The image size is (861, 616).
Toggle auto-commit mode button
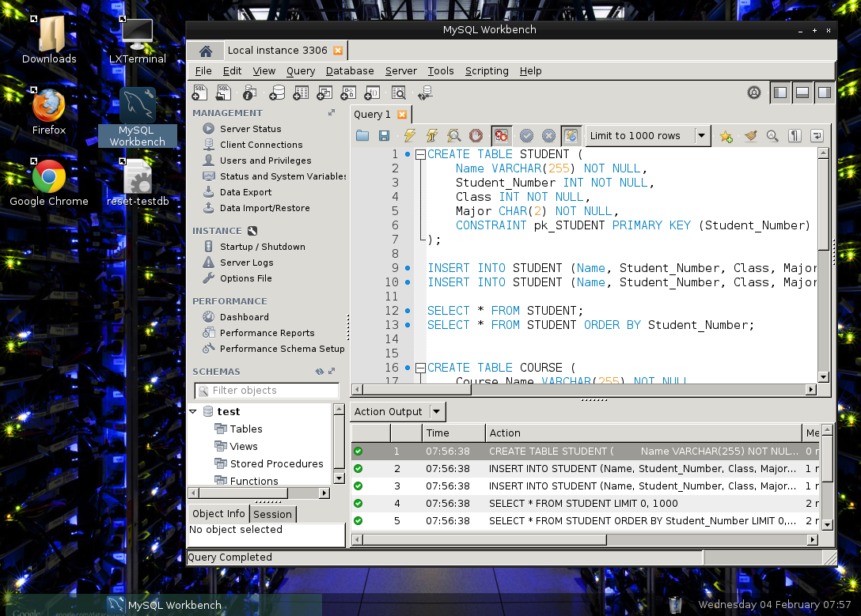(571, 135)
